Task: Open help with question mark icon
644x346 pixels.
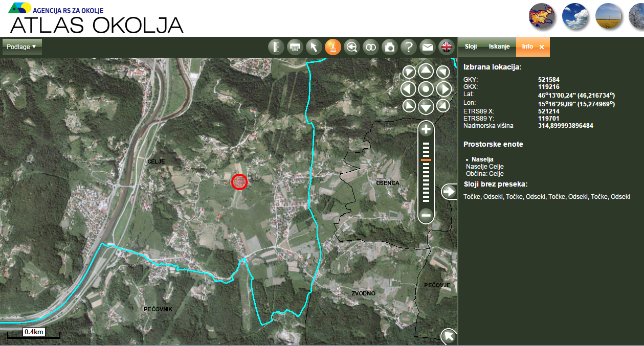Action: click(x=408, y=47)
